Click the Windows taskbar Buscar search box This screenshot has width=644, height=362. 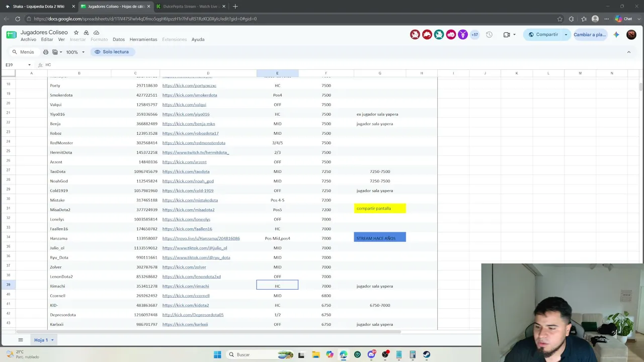[x=260, y=354]
